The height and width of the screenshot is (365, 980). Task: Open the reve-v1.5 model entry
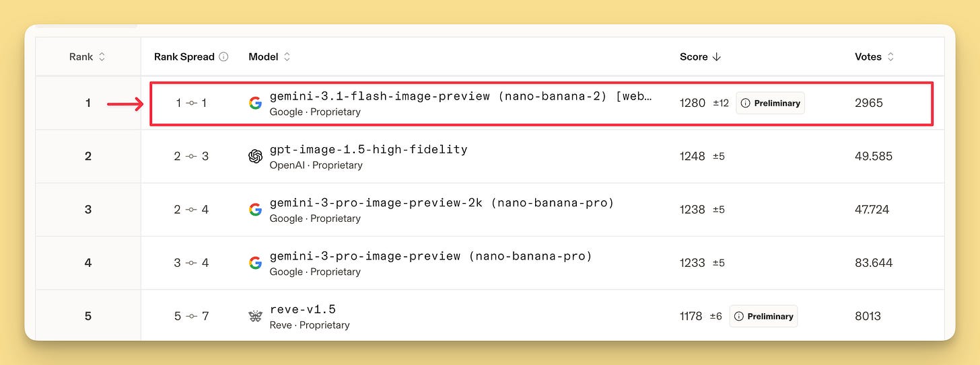click(303, 309)
